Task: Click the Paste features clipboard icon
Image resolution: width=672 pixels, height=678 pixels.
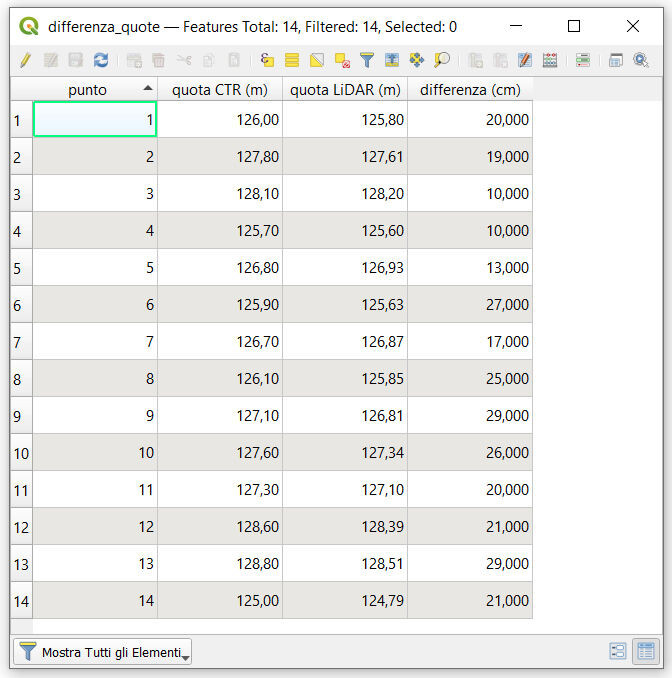Action: tap(234, 60)
